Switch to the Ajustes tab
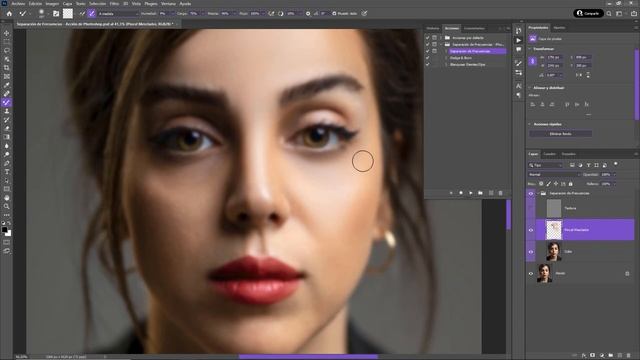This screenshot has width=640, height=360. 559,28
